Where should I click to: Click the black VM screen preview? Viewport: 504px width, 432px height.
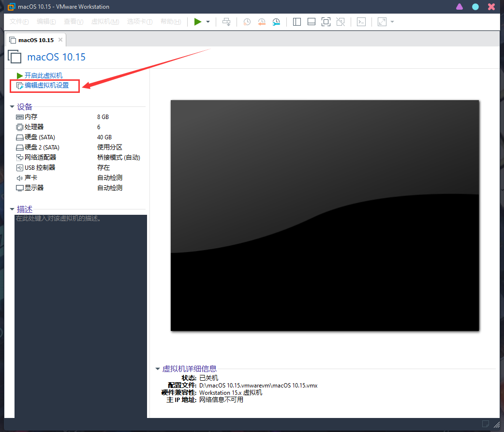point(325,215)
